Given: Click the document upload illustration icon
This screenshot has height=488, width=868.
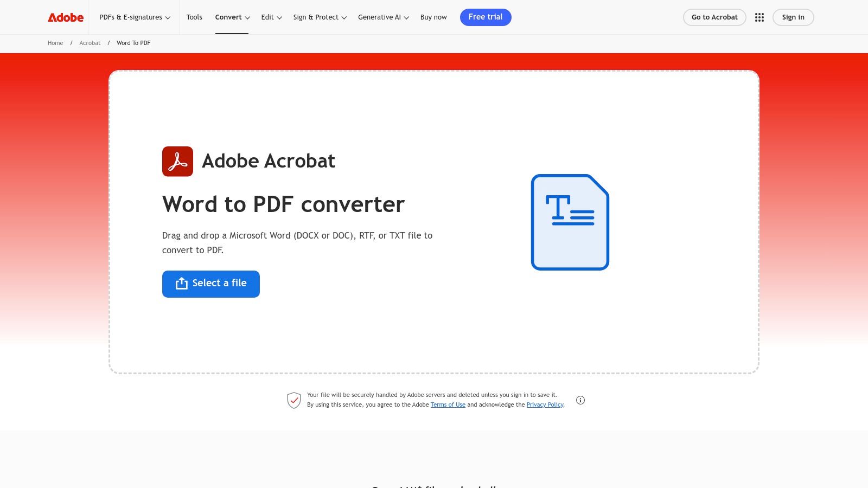Looking at the screenshot, I should pyautogui.click(x=570, y=222).
